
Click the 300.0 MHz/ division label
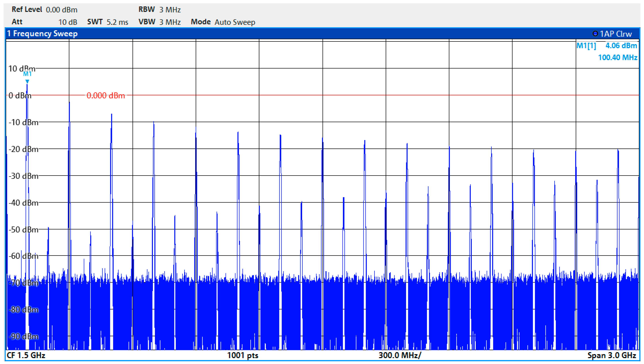(x=400, y=355)
